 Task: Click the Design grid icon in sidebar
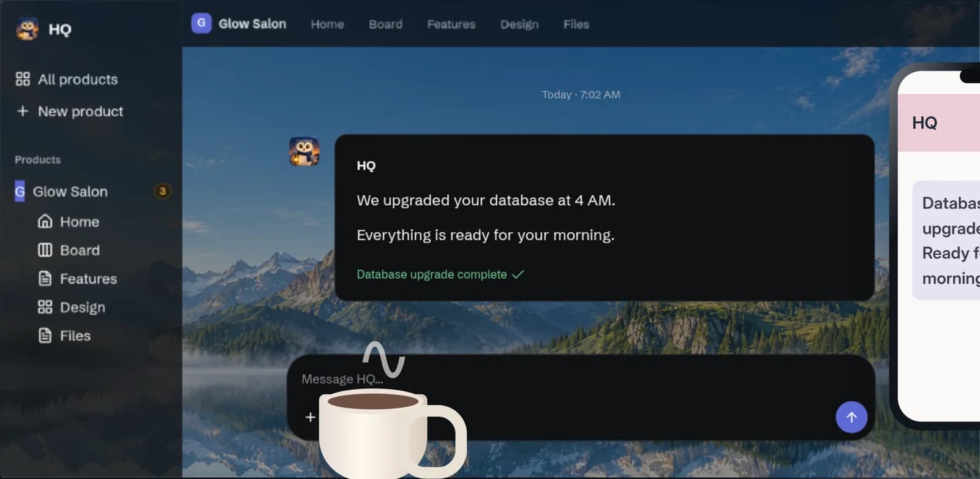pos(45,307)
